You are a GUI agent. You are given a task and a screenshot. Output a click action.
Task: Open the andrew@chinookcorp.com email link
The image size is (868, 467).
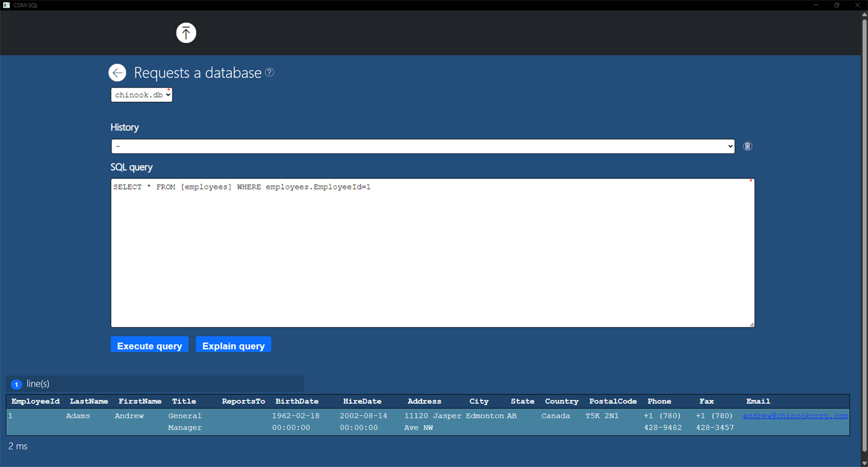click(x=795, y=415)
